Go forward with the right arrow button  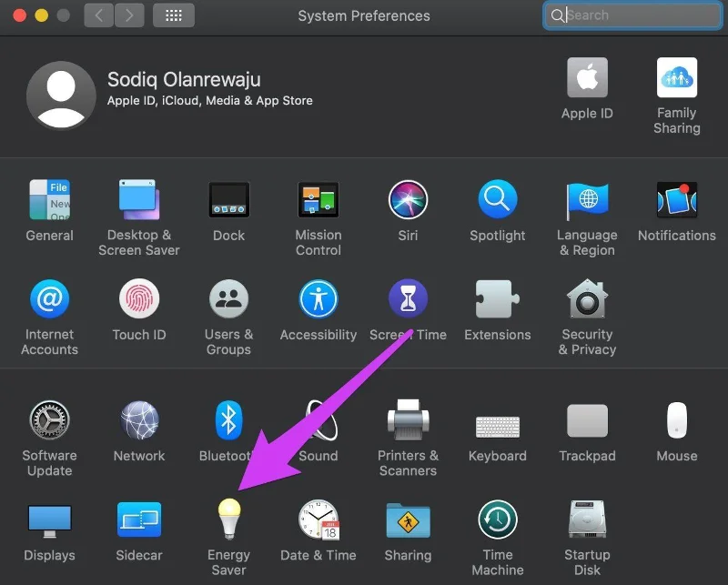[x=129, y=15]
